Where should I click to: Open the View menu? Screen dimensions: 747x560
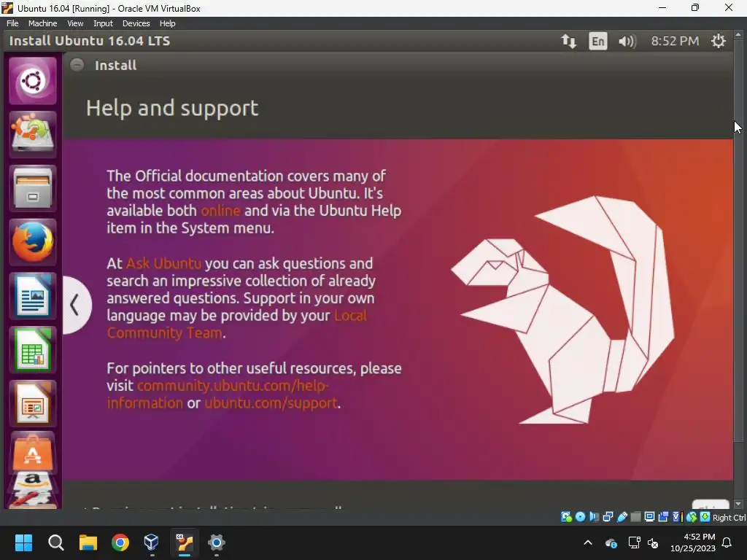tap(75, 23)
